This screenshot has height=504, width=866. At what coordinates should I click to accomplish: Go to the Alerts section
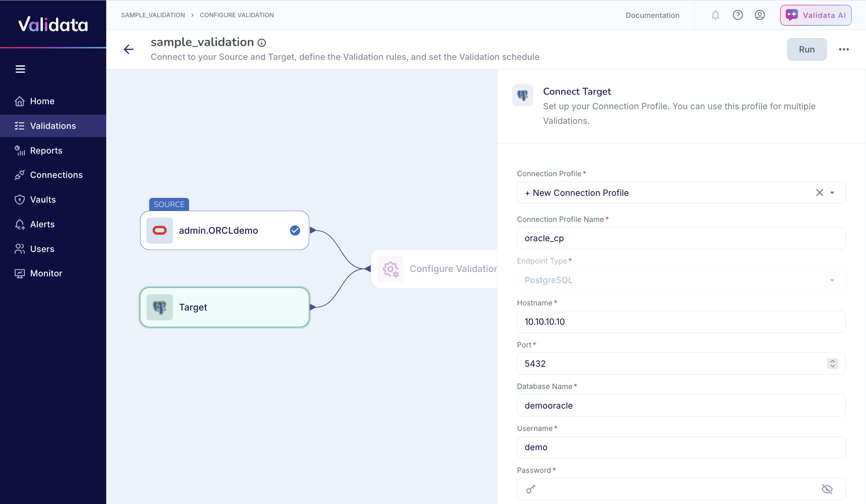[42, 224]
